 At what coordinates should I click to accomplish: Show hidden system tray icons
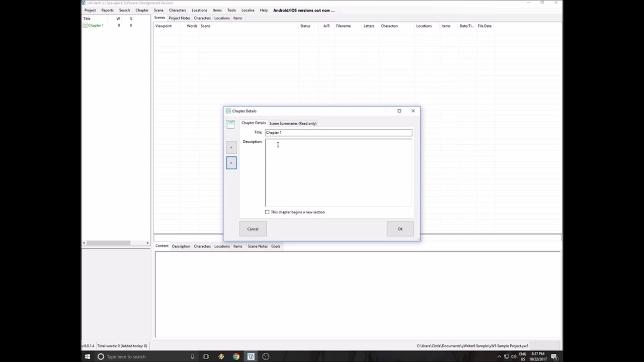pyautogui.click(x=499, y=356)
